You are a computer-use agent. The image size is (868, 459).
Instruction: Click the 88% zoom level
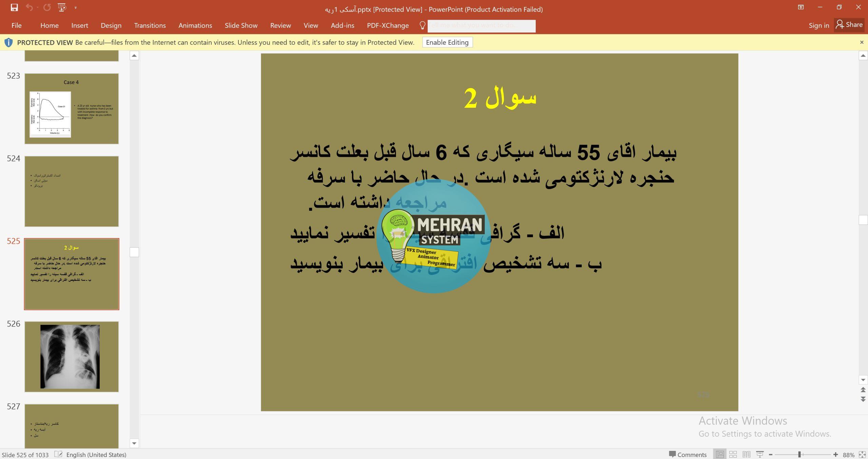click(x=848, y=455)
